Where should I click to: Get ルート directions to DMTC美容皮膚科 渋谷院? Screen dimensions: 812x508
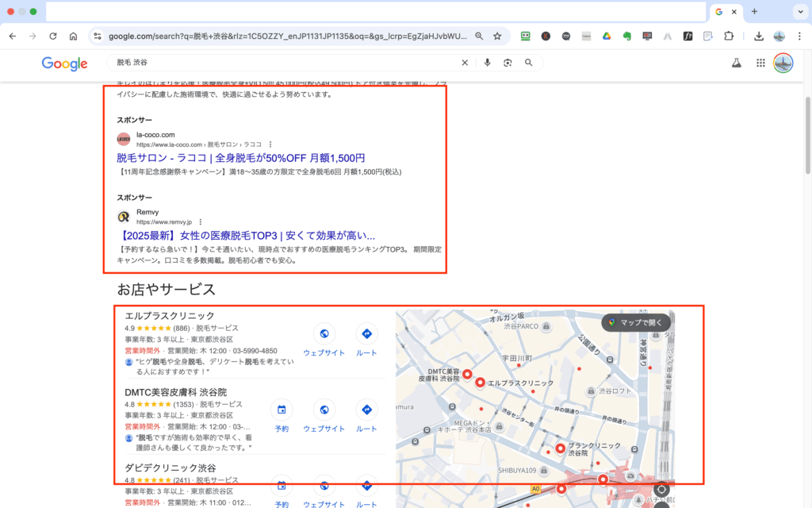click(366, 417)
